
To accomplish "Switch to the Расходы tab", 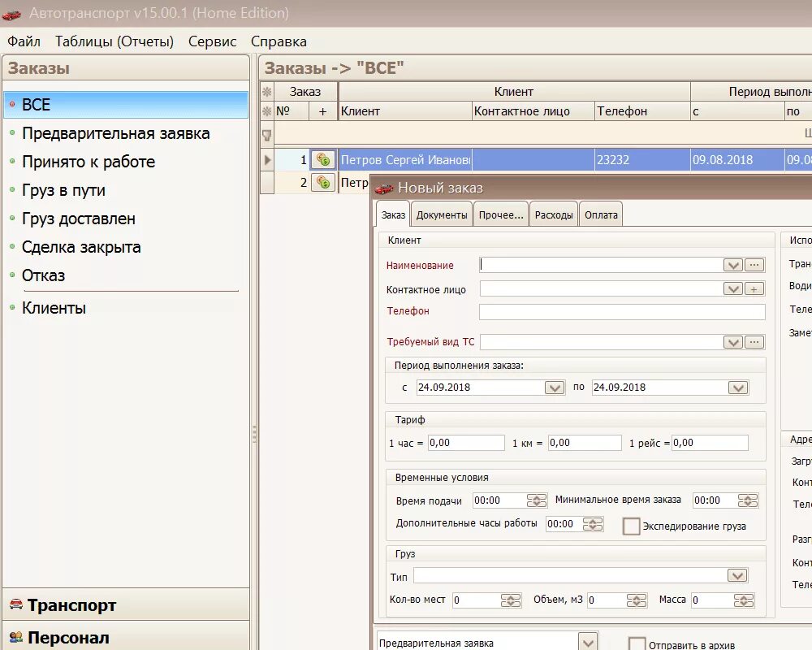I will (554, 215).
